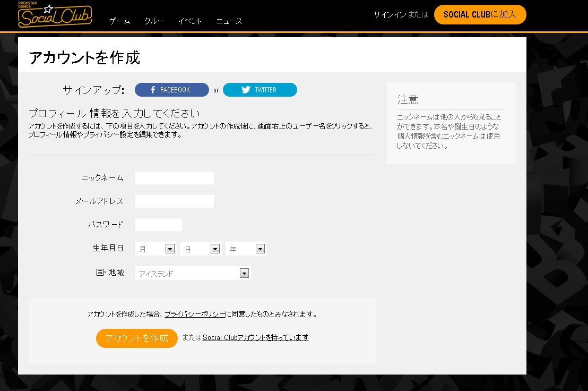The height and width of the screenshot is (391, 588).
Task: Click the サインイン link
Action: click(390, 15)
